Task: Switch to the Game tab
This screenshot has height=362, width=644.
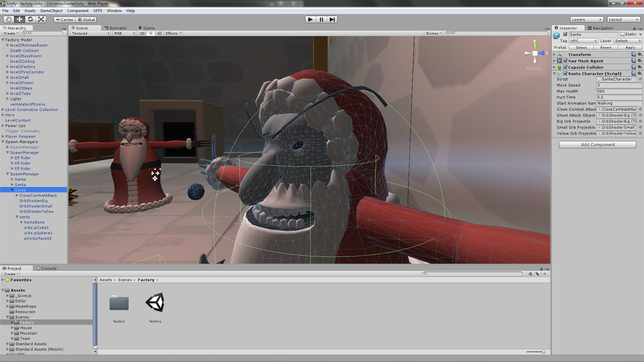Action: 147,28
